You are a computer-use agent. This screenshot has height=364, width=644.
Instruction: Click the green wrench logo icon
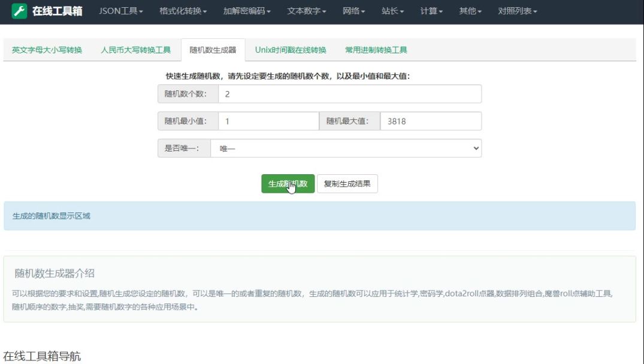click(x=19, y=11)
